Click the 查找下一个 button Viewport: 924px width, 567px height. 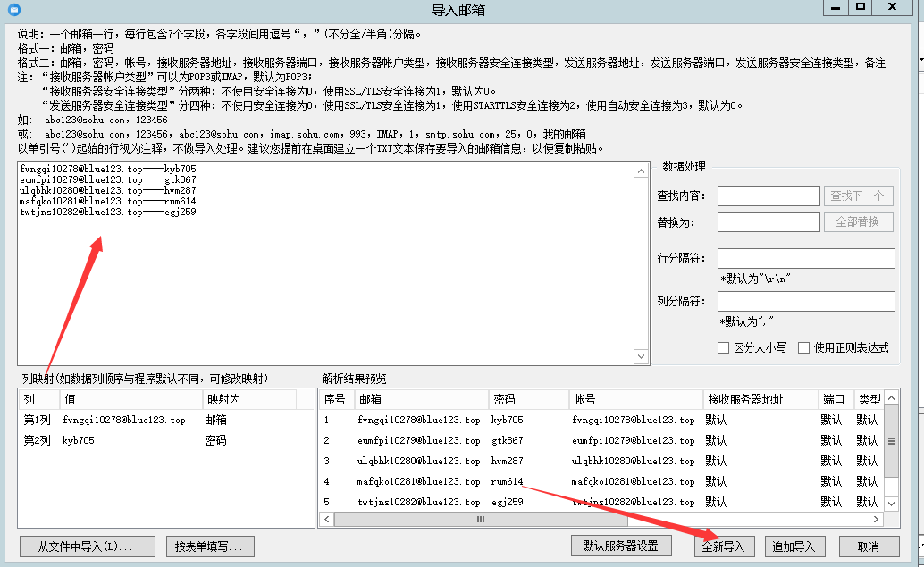click(858, 196)
